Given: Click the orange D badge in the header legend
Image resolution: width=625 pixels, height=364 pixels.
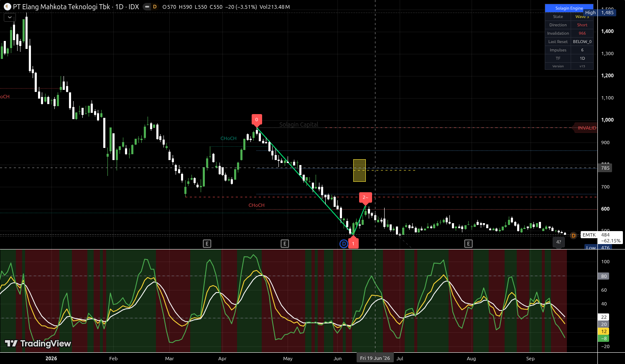Looking at the screenshot, I should (x=155, y=7).
